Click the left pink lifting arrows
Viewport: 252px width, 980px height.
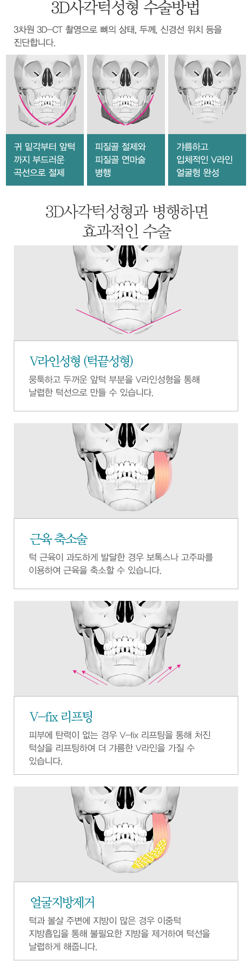[x=90, y=677]
